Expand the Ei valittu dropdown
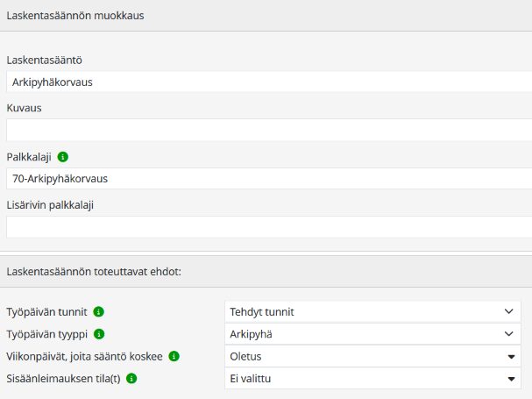The width and height of the screenshot is (532, 399). pyautogui.click(x=372, y=379)
